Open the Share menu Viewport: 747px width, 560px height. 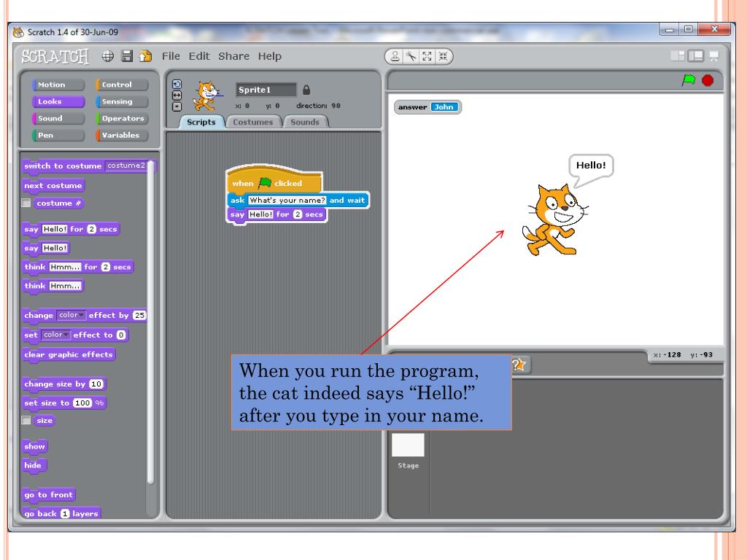click(x=234, y=56)
